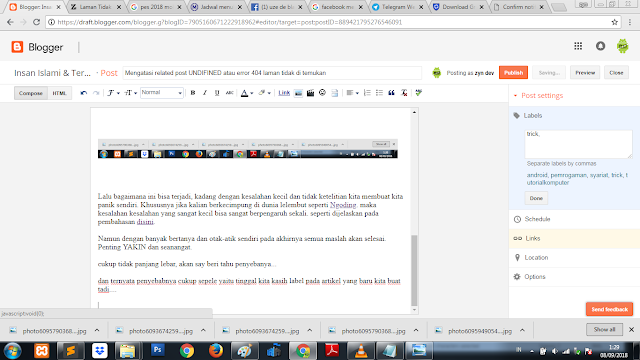Apply quote block formatting
Image resolution: width=640 pixels, height=360 pixels.
click(391, 93)
